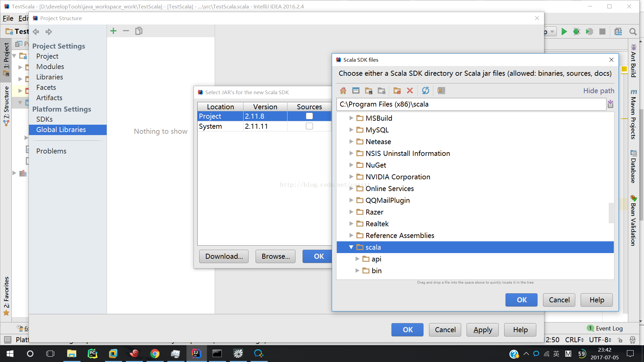Run with coverage icon
Image resolution: width=644 pixels, height=362 pixels.
[x=589, y=32]
